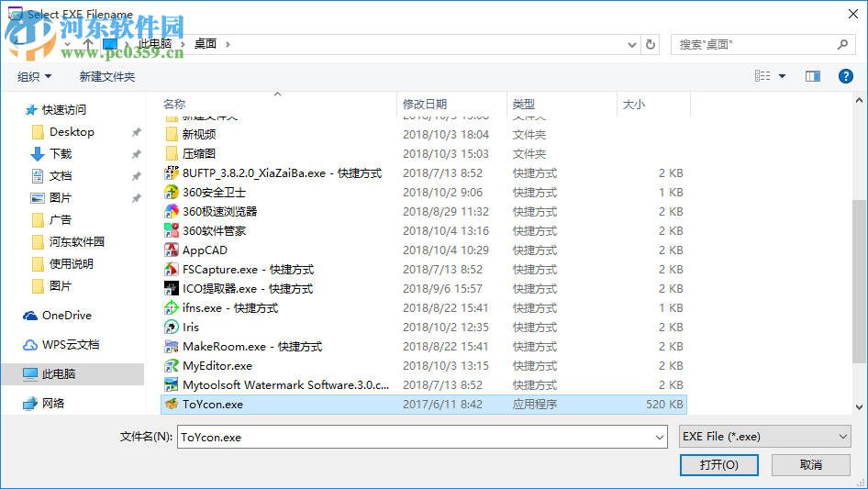Click the 应用程序 type cell
This screenshot has width=868, height=489.
pyautogui.click(x=535, y=405)
